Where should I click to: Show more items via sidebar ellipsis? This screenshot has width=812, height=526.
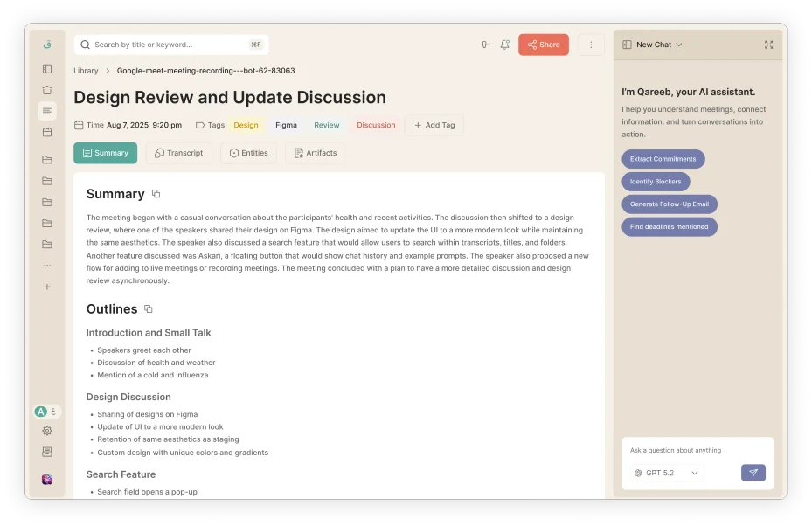[47, 266]
